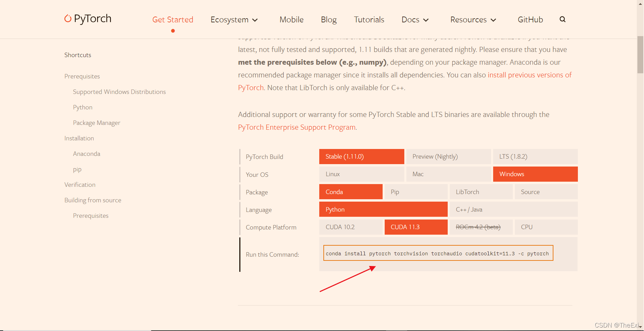Click the ROCm 4.2 (beta) option
Viewport: 644px width, 331px height.
[481, 227]
